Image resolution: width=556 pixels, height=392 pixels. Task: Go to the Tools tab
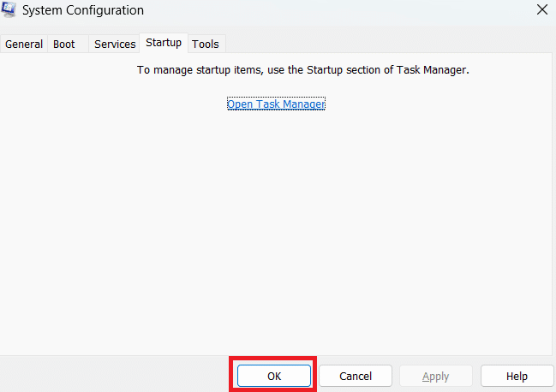(206, 45)
